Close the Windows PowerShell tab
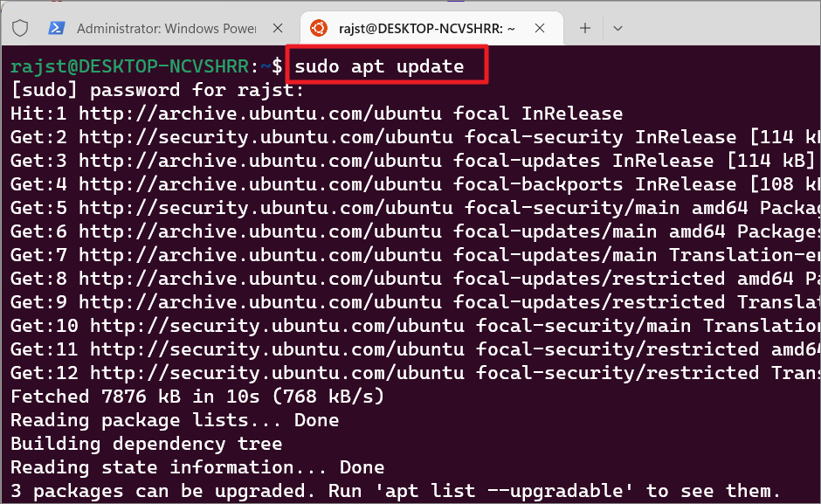821x504 pixels. coord(278,28)
